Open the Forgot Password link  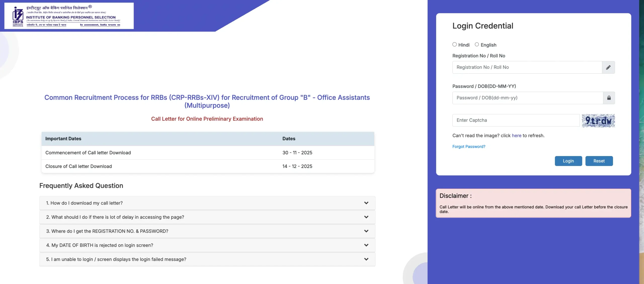pyautogui.click(x=469, y=147)
